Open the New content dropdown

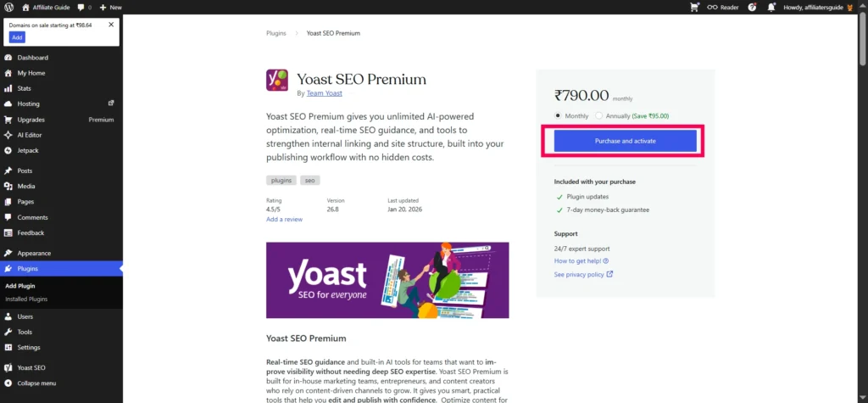tap(110, 7)
